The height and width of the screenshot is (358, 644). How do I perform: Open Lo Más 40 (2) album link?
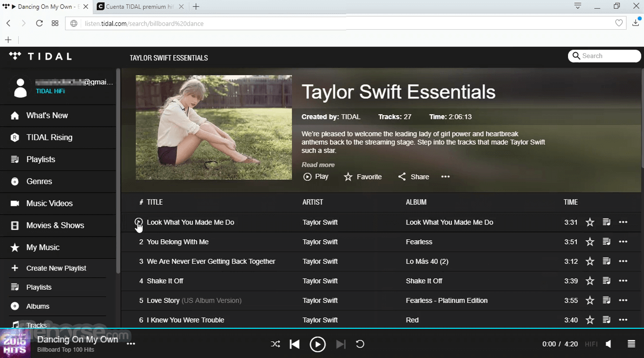(x=427, y=262)
